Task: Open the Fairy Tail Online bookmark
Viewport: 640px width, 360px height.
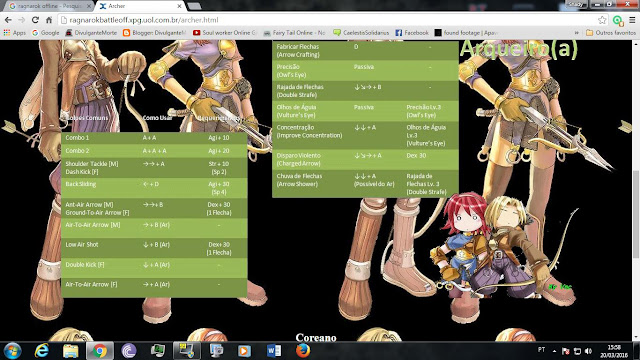Action: click(294, 33)
